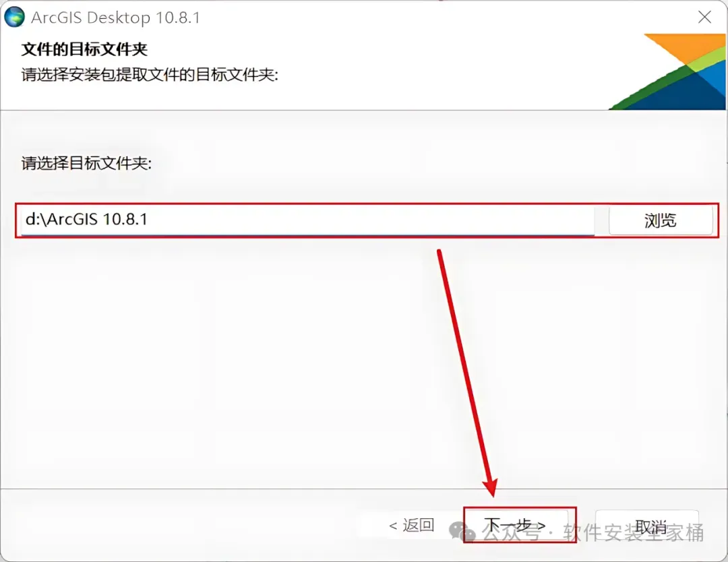Click the bold heading 文件的目标文件夹
Screen dimensions: 728x562
click(x=84, y=49)
